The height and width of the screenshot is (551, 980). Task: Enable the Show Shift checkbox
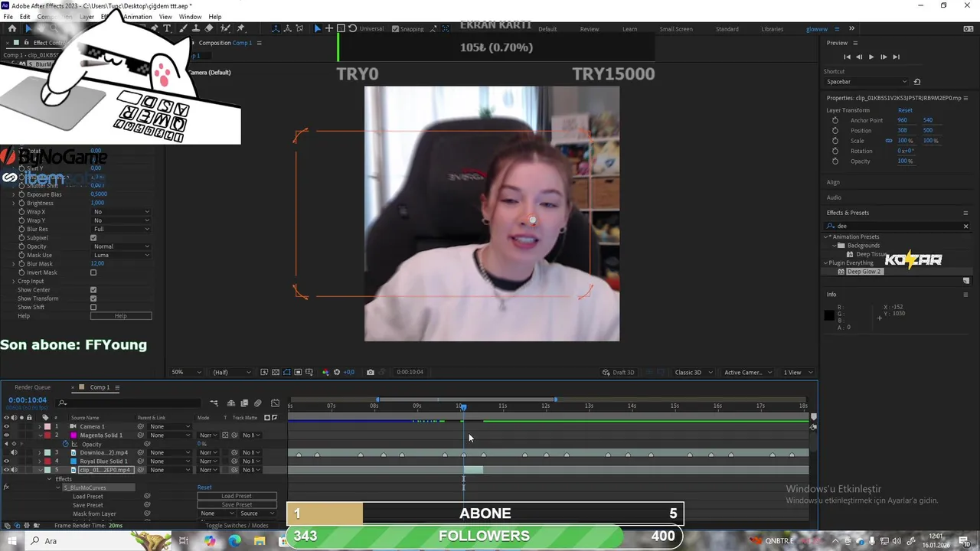coord(93,308)
